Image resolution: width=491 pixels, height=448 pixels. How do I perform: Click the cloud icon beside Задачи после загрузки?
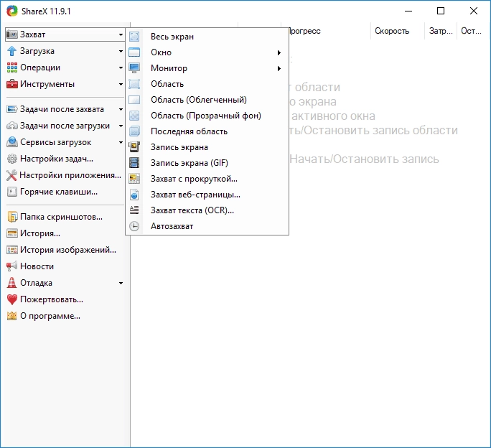point(12,126)
